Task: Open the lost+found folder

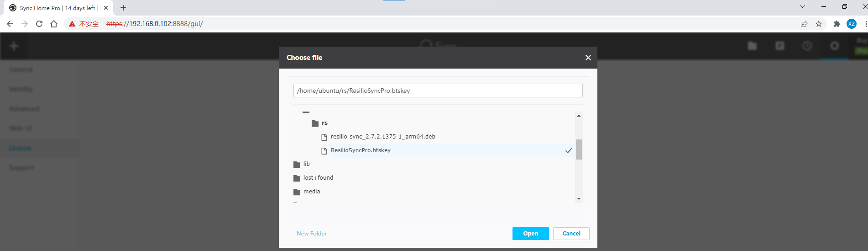Action: pyautogui.click(x=318, y=178)
